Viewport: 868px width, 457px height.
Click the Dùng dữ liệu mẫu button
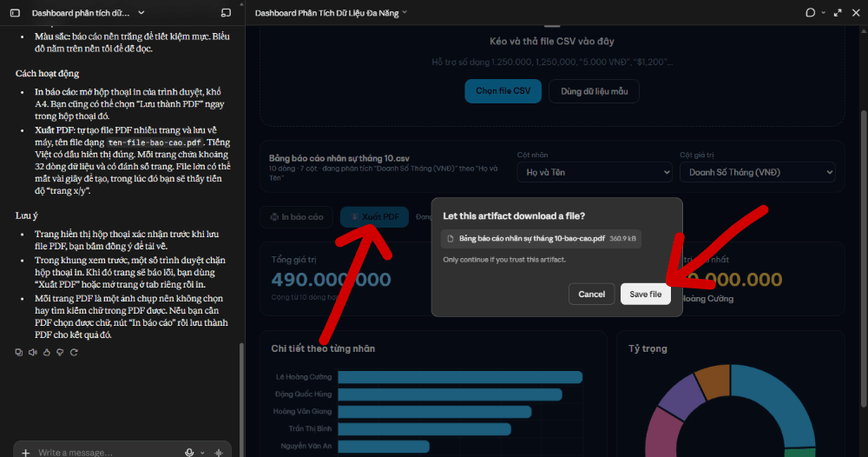594,91
